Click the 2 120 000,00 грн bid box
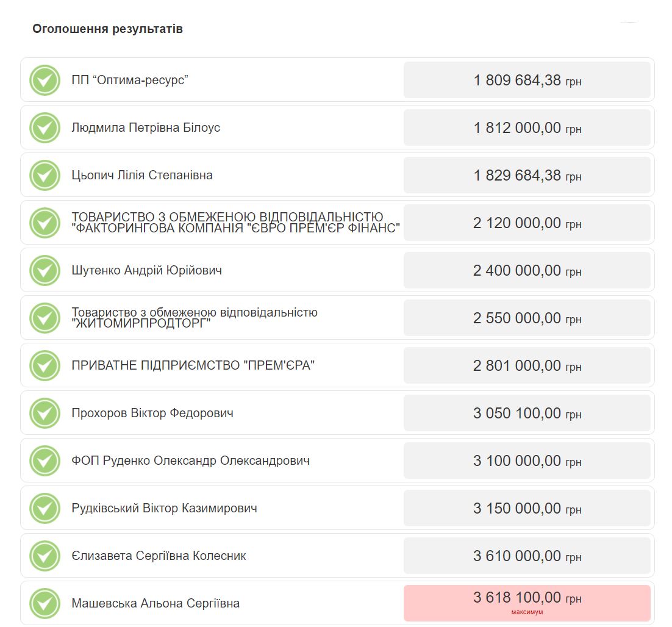This screenshot has height=627, width=672. (527, 223)
